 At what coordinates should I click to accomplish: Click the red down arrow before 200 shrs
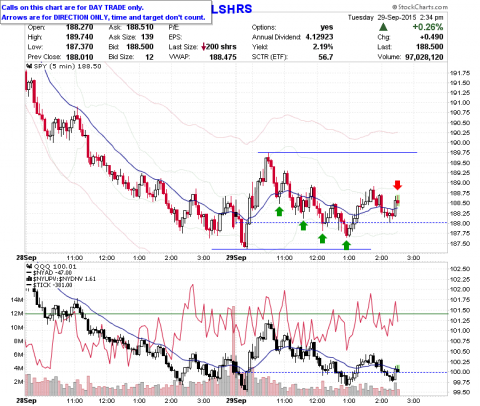(x=203, y=47)
